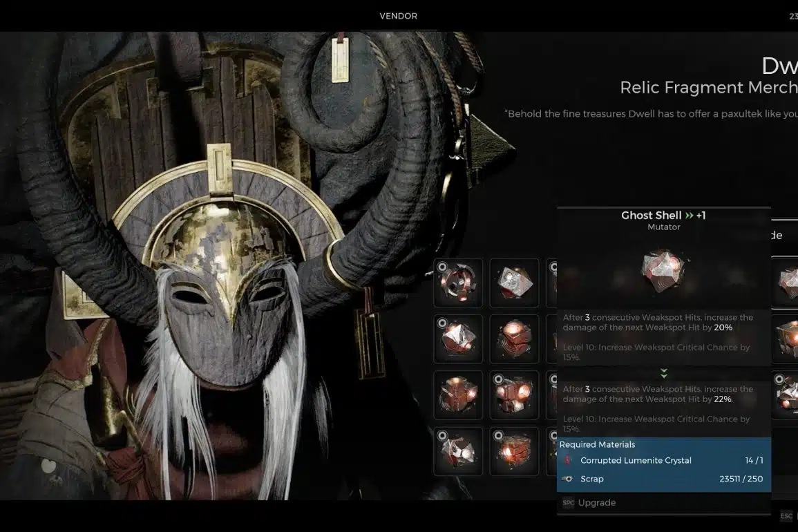798x532 pixels.
Task: Pick the mutator in the second row, first column
Action: (x=458, y=339)
